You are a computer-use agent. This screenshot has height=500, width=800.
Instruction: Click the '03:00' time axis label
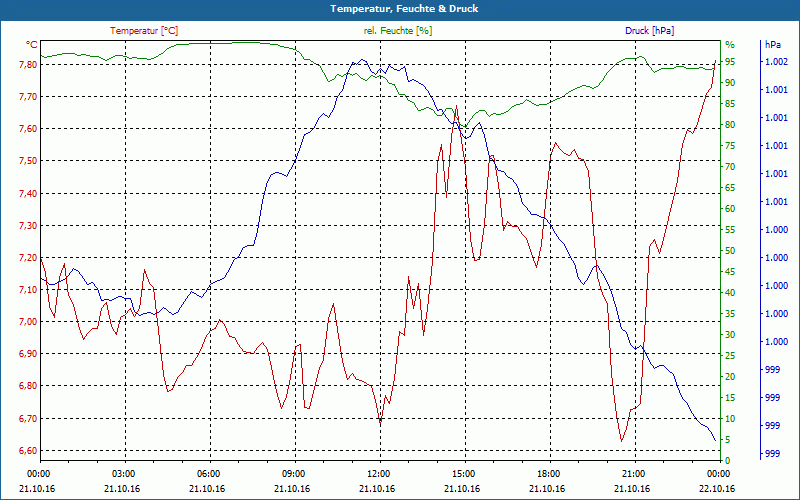tap(122, 474)
